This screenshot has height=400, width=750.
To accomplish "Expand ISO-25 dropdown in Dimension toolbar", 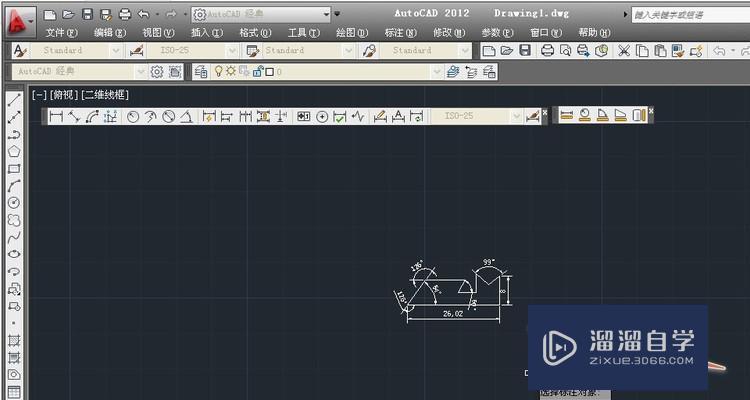I will (x=516, y=116).
